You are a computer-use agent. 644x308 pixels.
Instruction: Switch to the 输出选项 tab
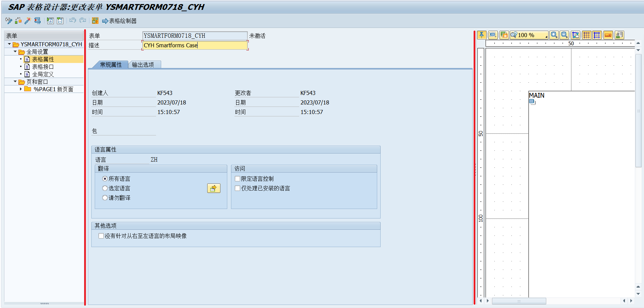[143, 65]
